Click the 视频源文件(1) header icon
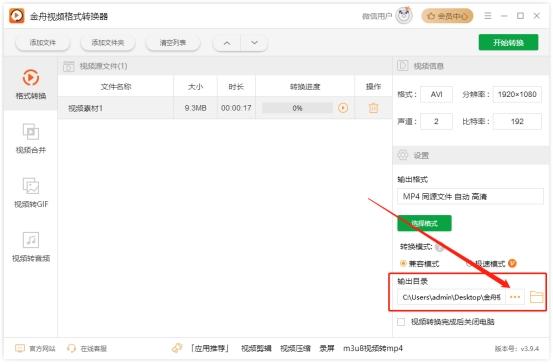The width and height of the screenshot is (553, 364). pyautogui.click(x=69, y=66)
